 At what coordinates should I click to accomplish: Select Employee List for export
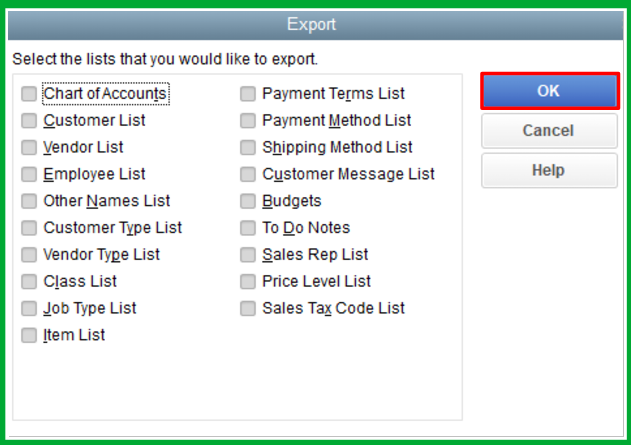29,175
